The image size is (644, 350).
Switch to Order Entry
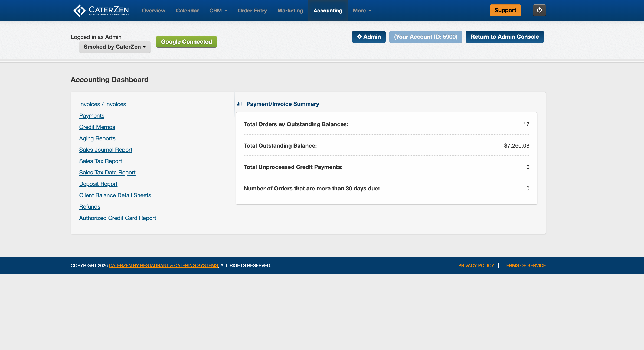[252, 11]
